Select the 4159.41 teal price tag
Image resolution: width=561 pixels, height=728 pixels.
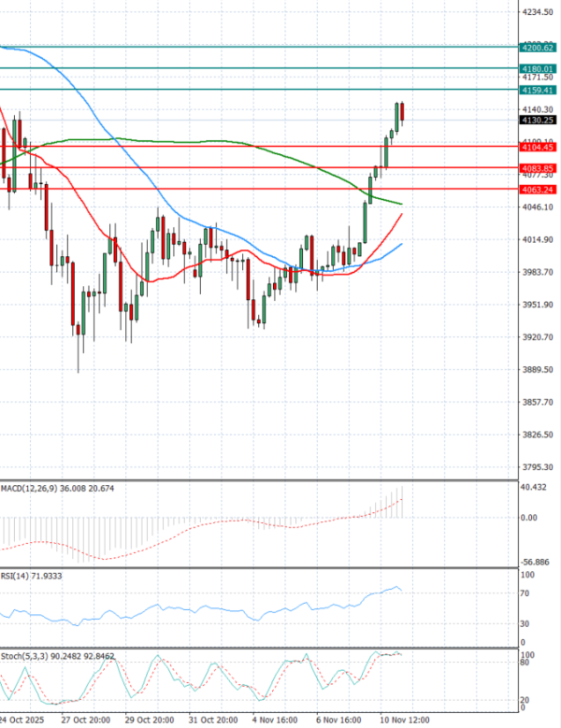click(x=539, y=90)
